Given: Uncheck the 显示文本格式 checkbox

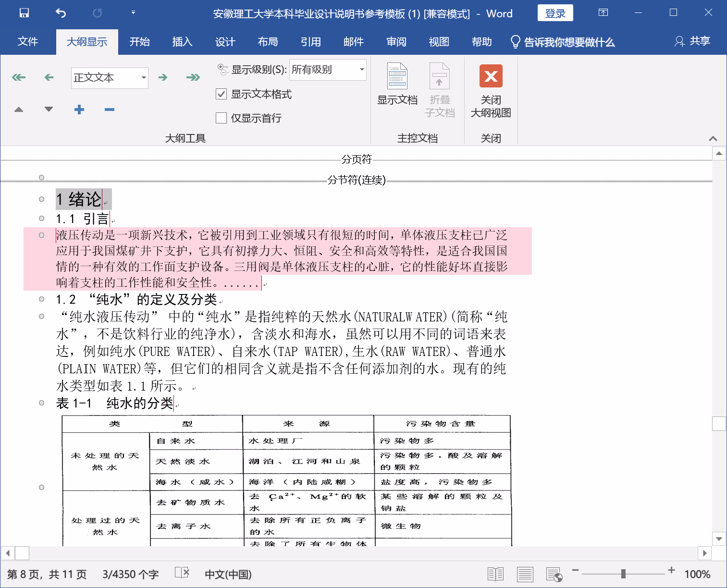Looking at the screenshot, I should [222, 94].
